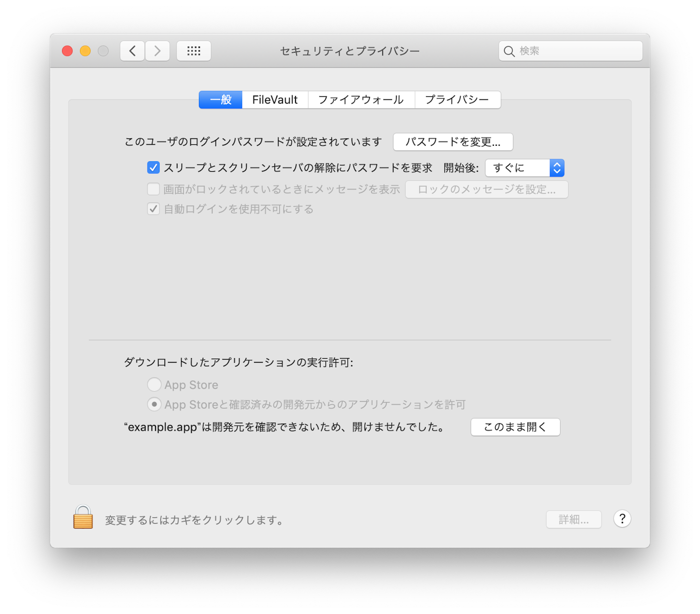
Task: Open the Show All preferences grid icon
Action: tap(194, 50)
